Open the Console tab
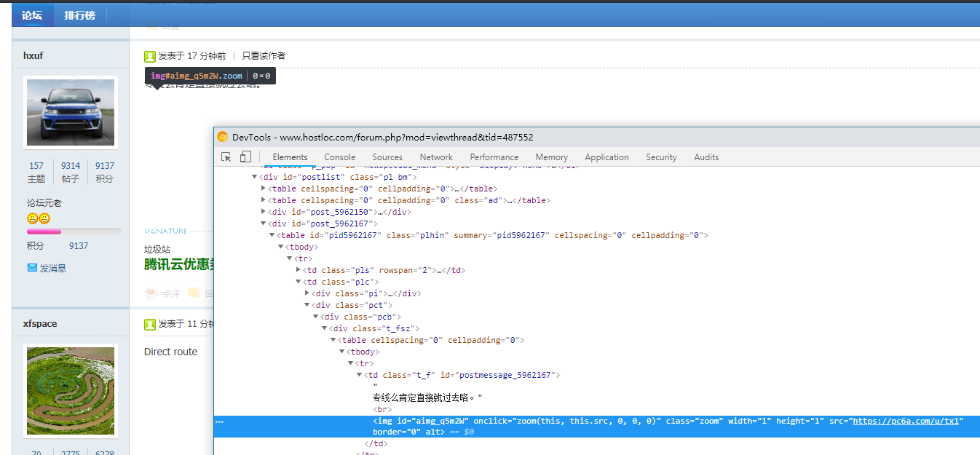Viewport: 980px width, 455px height. (x=340, y=157)
